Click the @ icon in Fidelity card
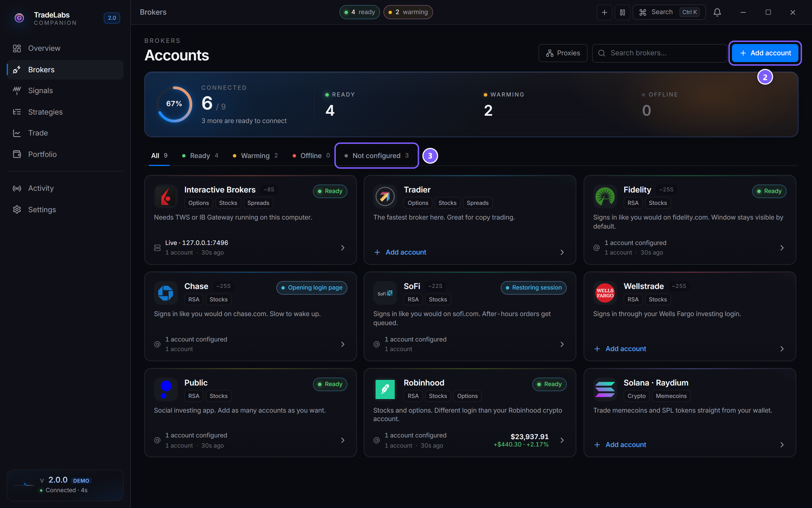Screen dimensions: 812x508 click(x=597, y=248)
